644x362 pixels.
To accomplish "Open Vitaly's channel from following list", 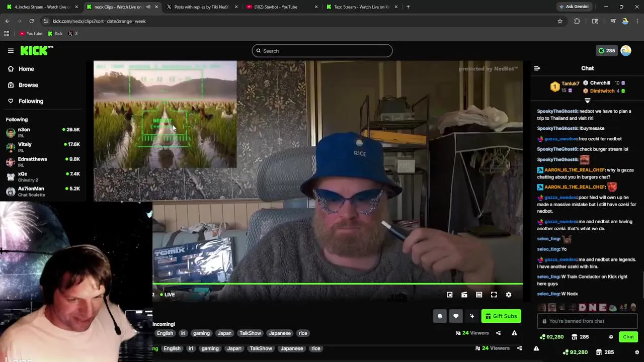I will coord(43,147).
